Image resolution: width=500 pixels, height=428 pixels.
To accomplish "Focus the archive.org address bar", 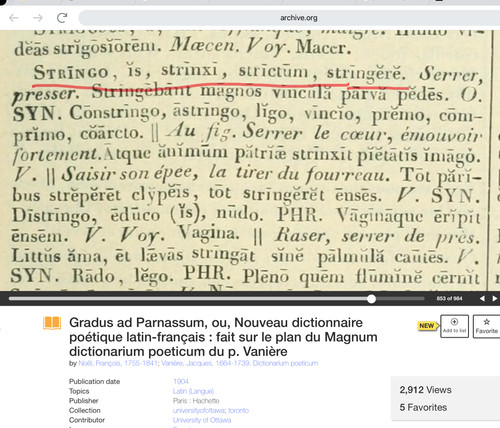I will [x=289, y=18].
